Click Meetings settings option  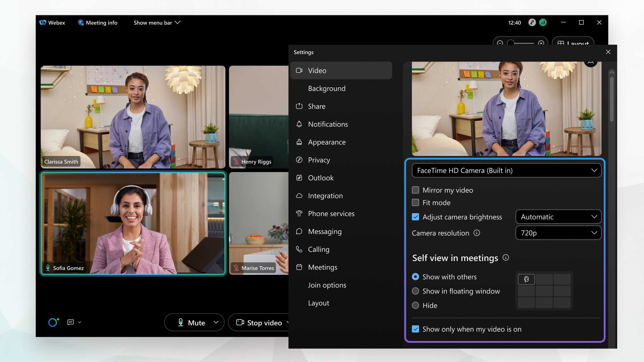coord(322,267)
